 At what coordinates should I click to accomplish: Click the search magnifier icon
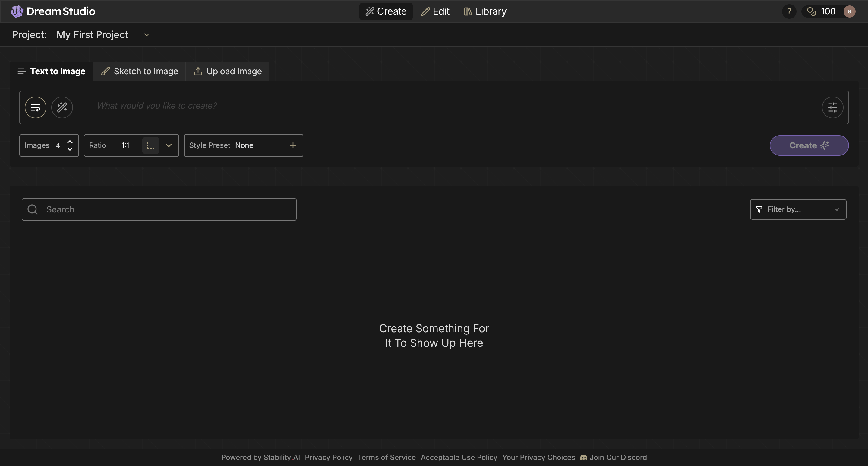point(33,209)
